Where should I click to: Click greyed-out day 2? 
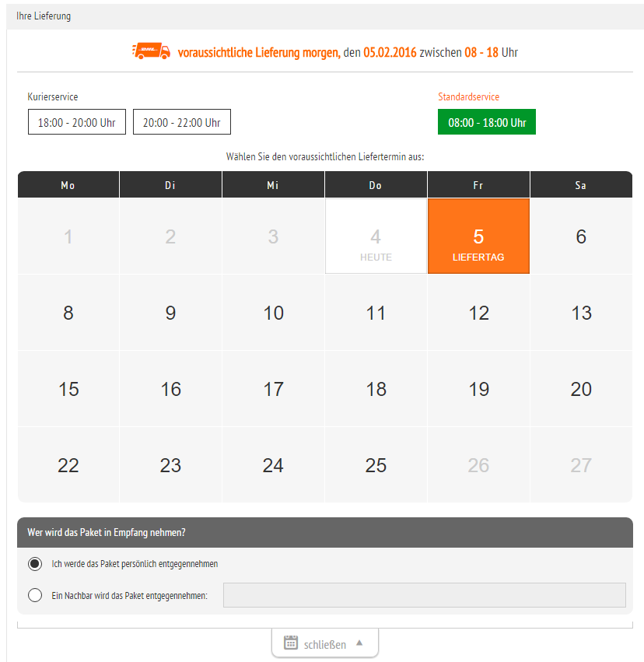coord(170,236)
